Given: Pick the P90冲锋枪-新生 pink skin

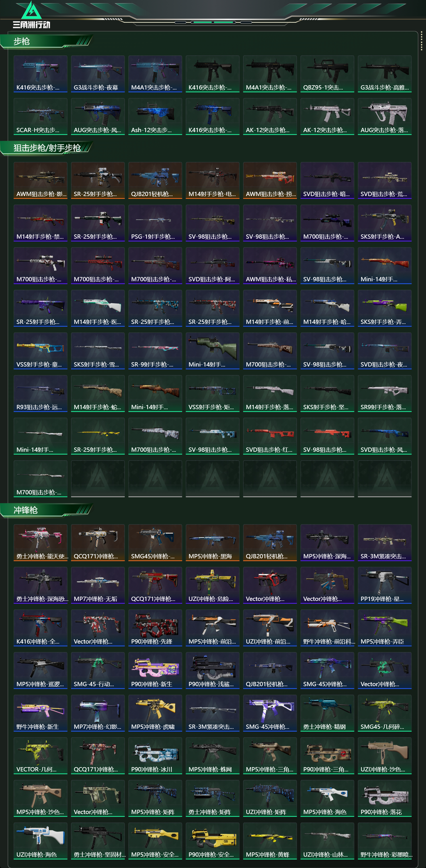Looking at the screenshot, I should (x=155, y=671).
